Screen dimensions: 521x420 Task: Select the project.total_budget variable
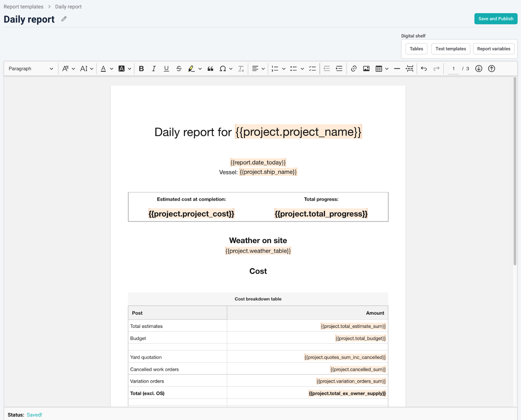point(360,338)
